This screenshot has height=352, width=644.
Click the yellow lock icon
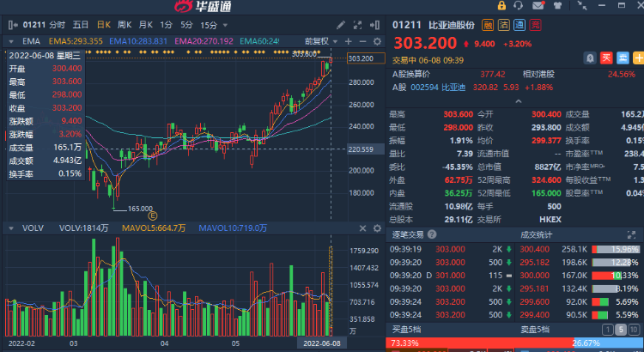pyautogui.click(x=501, y=5)
